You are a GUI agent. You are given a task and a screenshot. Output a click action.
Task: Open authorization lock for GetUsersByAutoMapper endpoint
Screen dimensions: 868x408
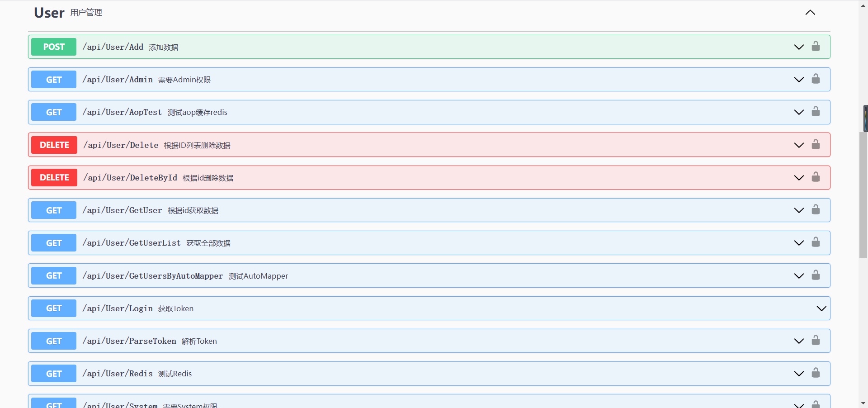tap(816, 275)
